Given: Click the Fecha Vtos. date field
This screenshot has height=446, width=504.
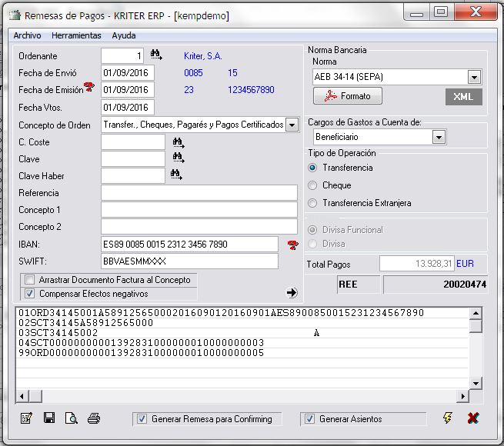Looking at the screenshot, I should coord(128,108).
